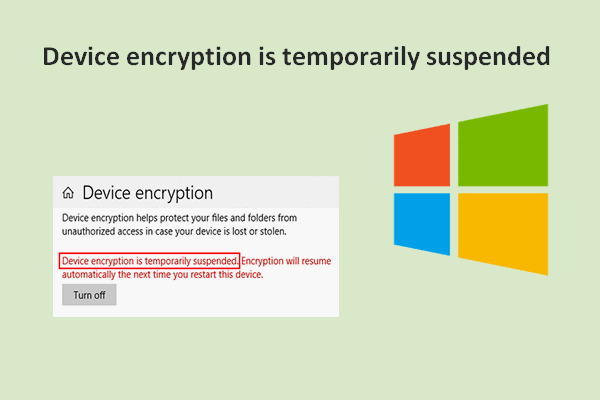
Task: Click the word "temporarily" in the large headline
Action: pyautogui.click(x=350, y=57)
